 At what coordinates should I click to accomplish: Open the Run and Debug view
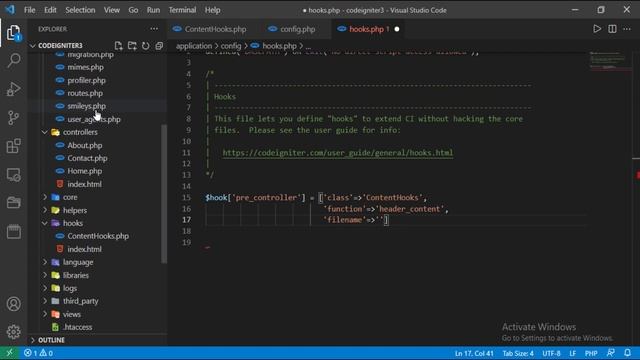[13, 89]
